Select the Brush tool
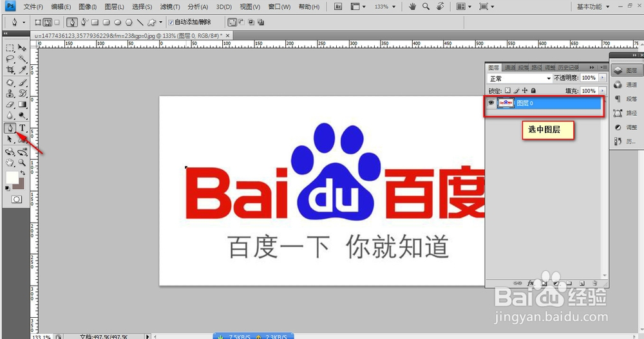 (22, 82)
